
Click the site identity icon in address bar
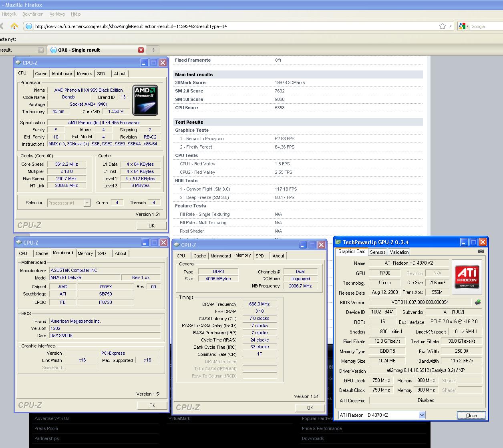coord(28,26)
